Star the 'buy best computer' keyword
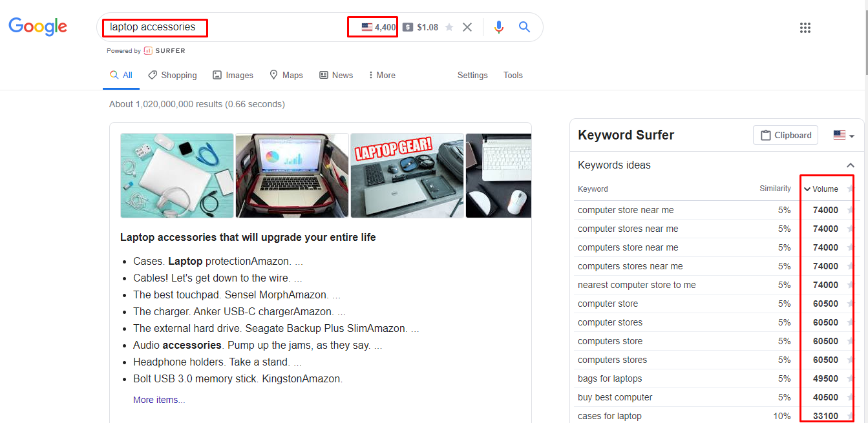This screenshot has width=868, height=423. tap(851, 397)
